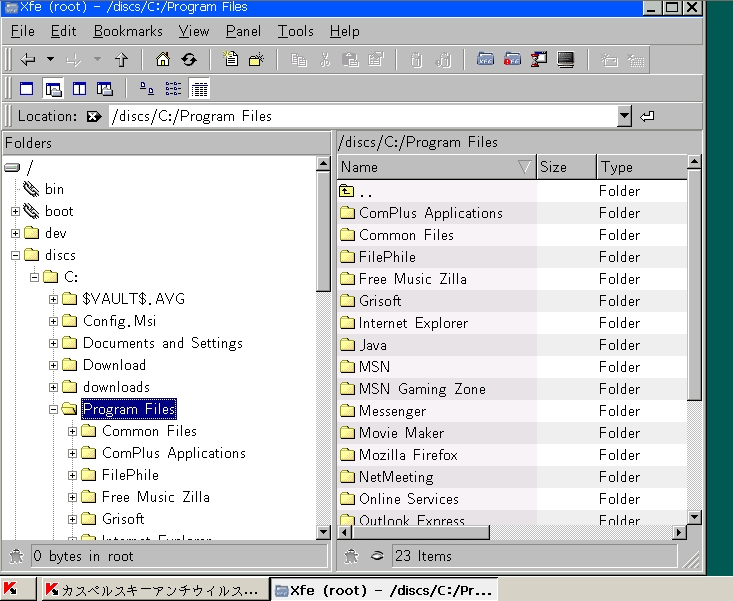The height and width of the screenshot is (601, 733).
Task: Open the Edit menu
Action: point(63,31)
